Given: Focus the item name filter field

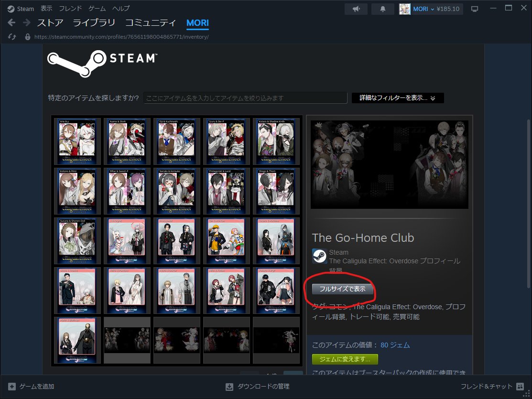Looking at the screenshot, I should click(x=245, y=98).
